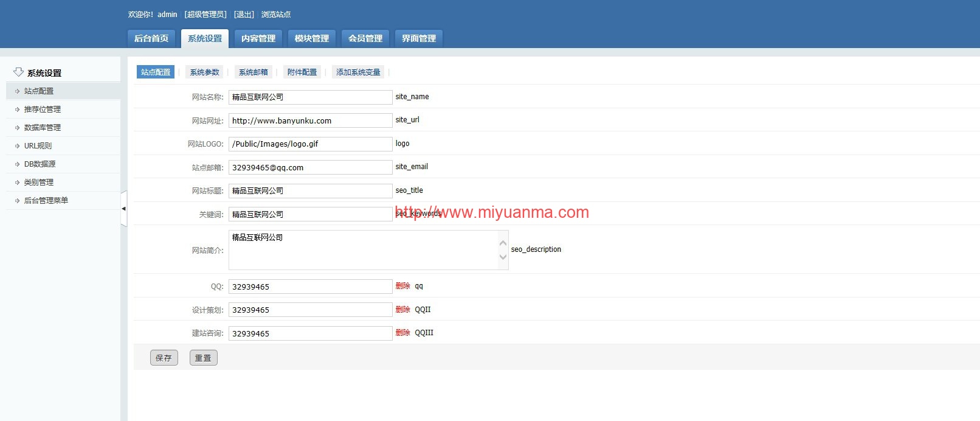Focus the 关键词 input field

310,214
